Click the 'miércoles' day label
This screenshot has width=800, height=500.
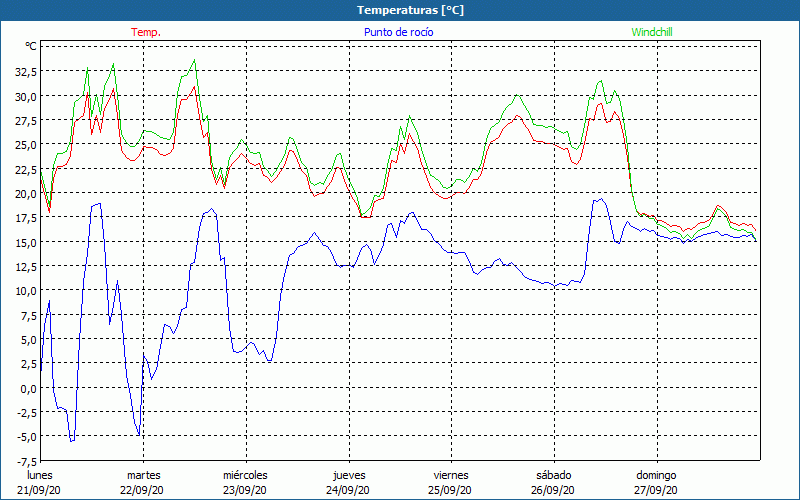tap(245, 475)
